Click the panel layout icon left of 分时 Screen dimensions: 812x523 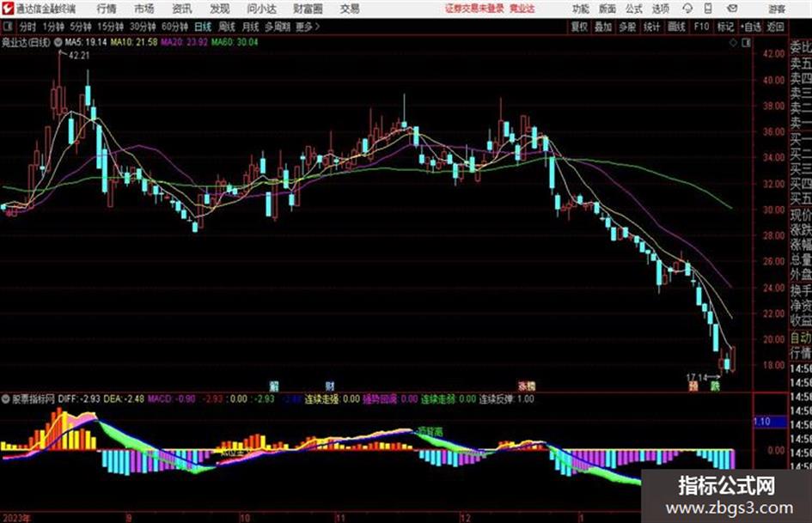point(8,27)
